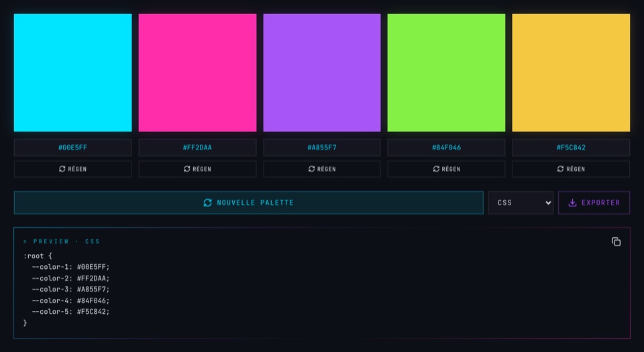Click the #F5C842 hex code field

pos(571,148)
